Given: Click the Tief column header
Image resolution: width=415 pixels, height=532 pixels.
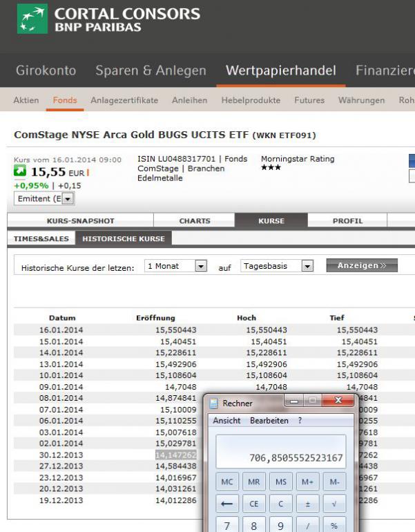Looking at the screenshot, I should click(337, 318).
